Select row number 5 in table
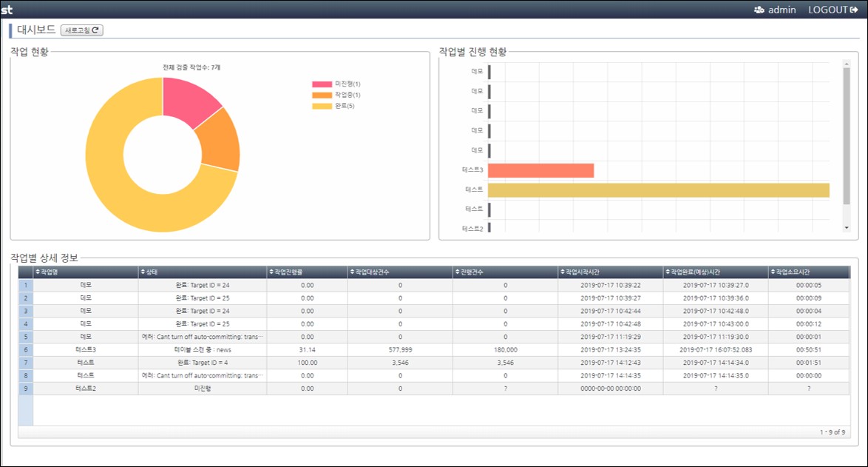The width and height of the screenshot is (868, 467). pos(25,337)
